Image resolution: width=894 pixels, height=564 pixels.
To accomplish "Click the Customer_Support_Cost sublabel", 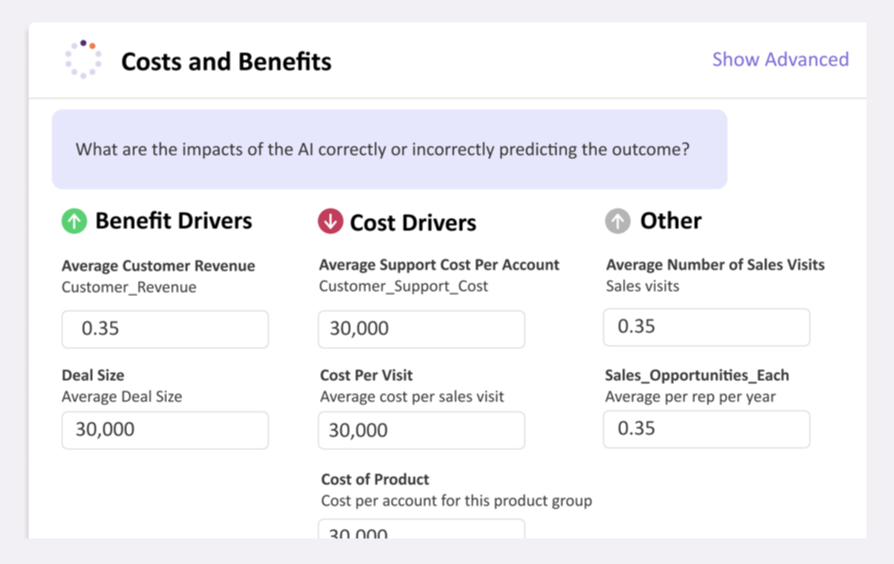I will pyautogui.click(x=403, y=286).
